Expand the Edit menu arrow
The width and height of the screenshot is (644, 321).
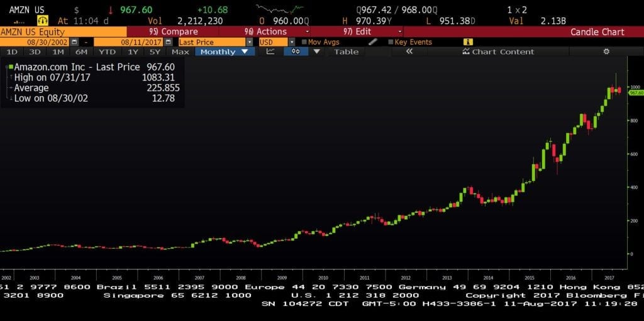point(400,31)
